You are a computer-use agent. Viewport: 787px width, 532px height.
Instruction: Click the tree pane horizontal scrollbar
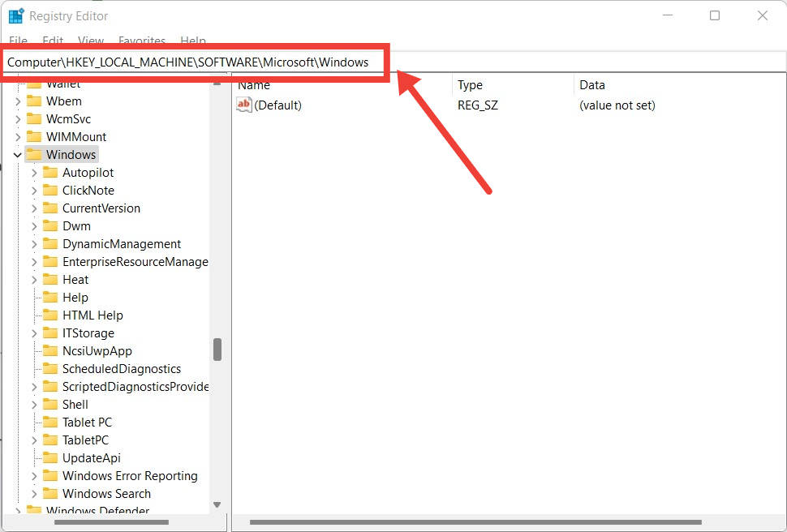(x=111, y=522)
